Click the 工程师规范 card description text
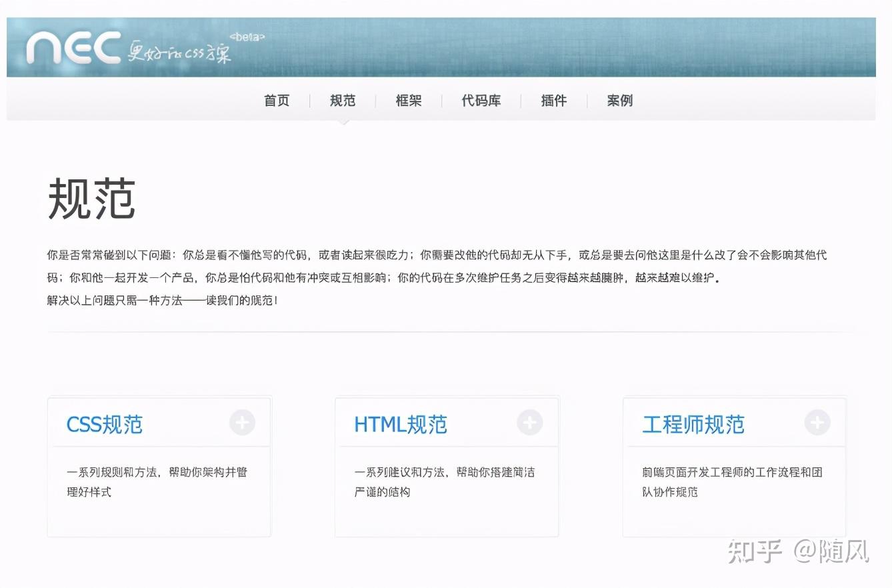This screenshot has height=588, width=892. point(733,482)
